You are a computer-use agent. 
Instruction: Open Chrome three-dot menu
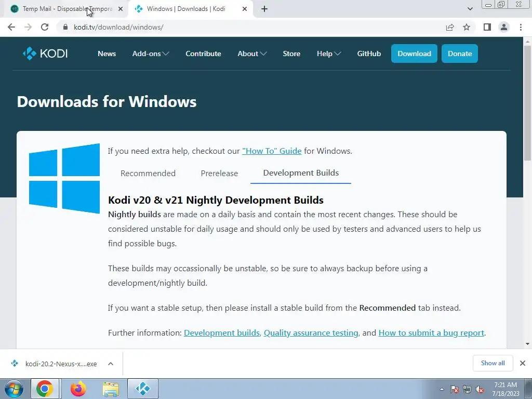tap(521, 27)
